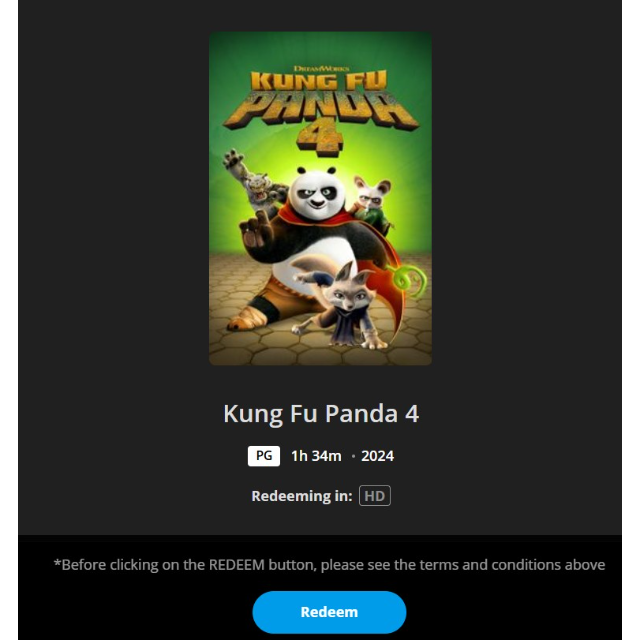Click the 2024 release year

point(378,456)
